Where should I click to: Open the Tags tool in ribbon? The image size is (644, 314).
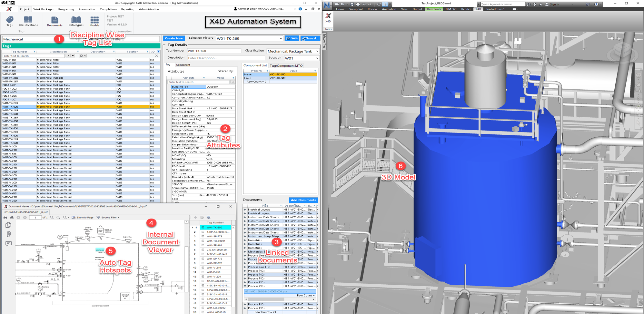pyautogui.click(x=10, y=21)
